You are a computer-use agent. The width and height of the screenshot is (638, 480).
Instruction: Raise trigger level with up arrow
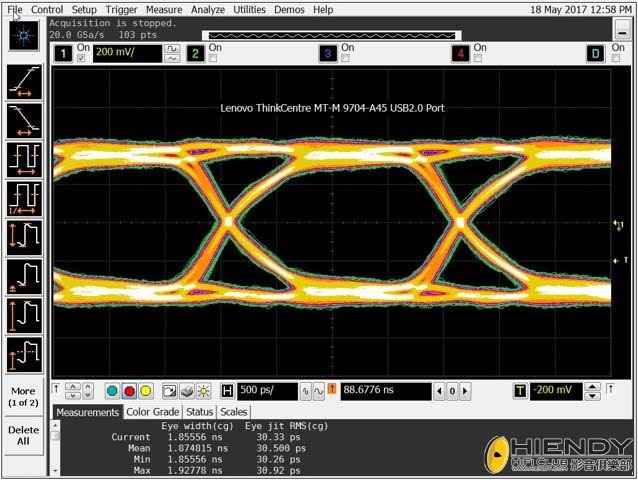click(592, 386)
